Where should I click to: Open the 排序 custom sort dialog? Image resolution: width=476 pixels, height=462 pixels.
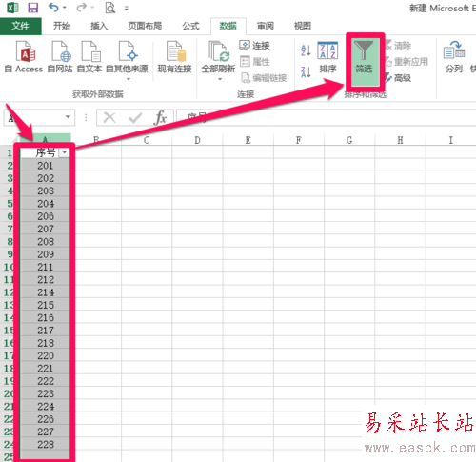click(327, 57)
